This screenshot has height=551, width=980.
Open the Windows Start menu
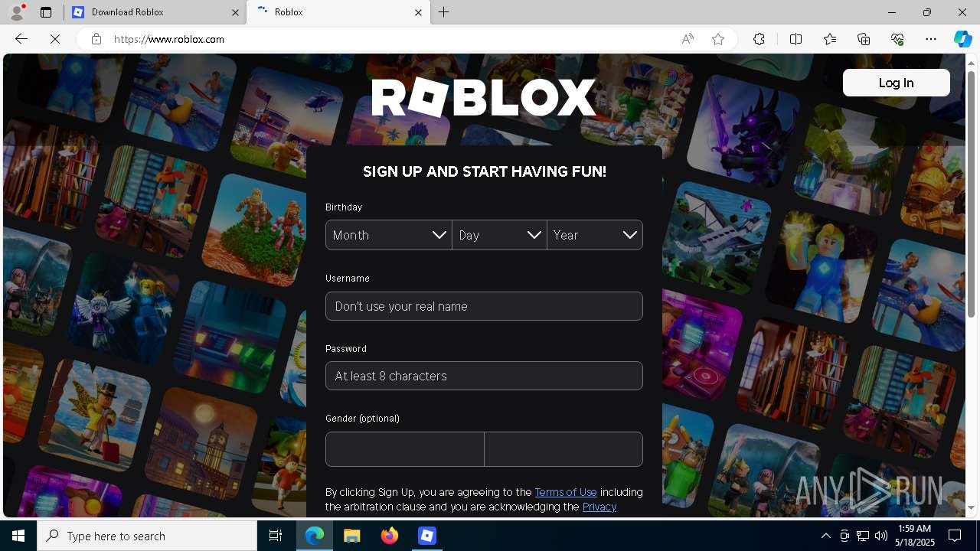pos(18,536)
